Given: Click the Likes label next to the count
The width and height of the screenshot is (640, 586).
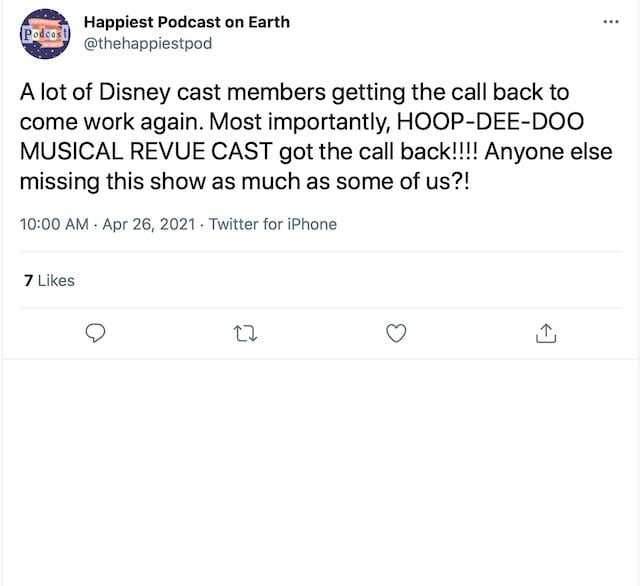Looking at the screenshot, I should click(x=56, y=280).
